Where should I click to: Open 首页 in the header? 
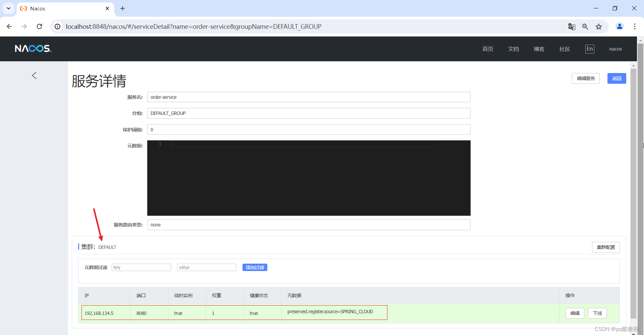pos(488,49)
